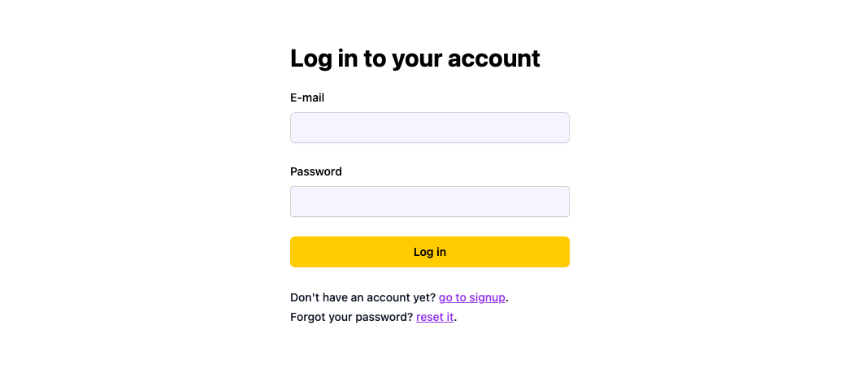Activate the field under E-mail label
Viewport: 868px width, 377px height.
point(429,128)
